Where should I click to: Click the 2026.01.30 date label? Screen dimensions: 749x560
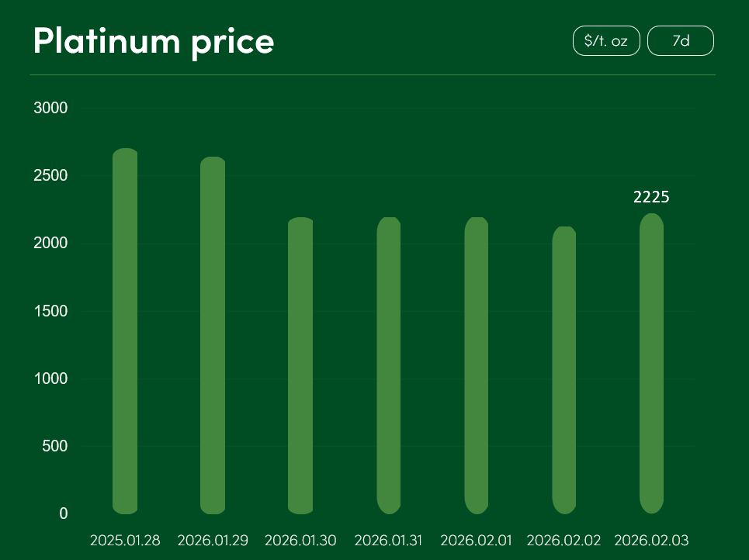click(x=300, y=541)
